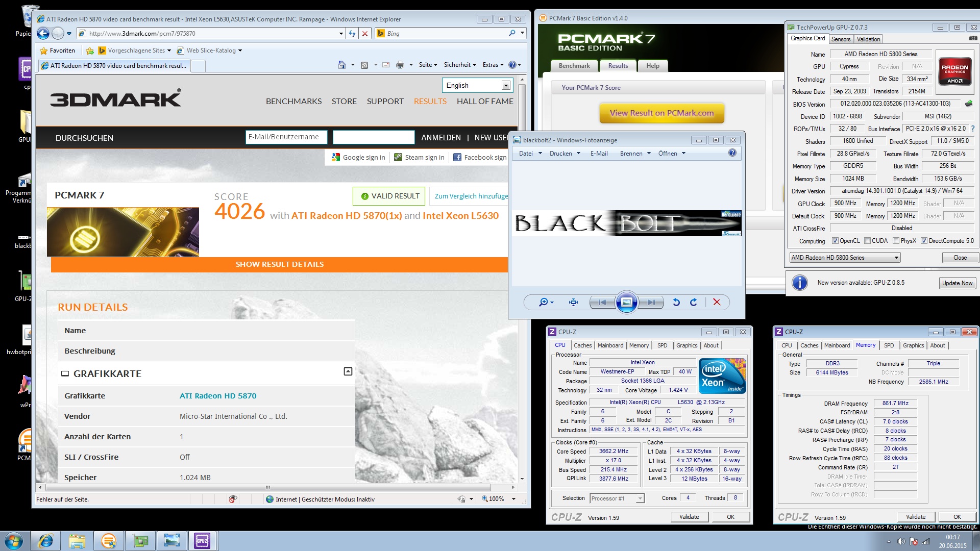Click HALL OF FAME navigation link
This screenshot has width=980, height=551.
point(485,101)
